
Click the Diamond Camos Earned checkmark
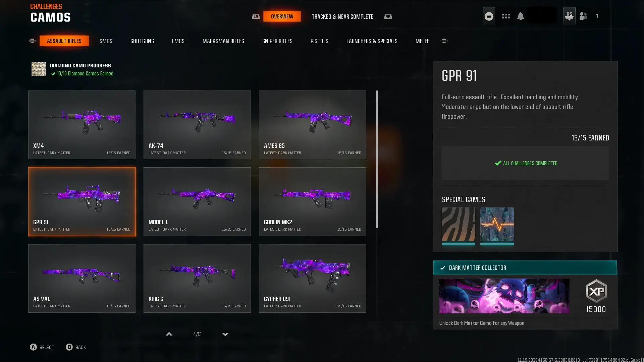tap(53, 74)
